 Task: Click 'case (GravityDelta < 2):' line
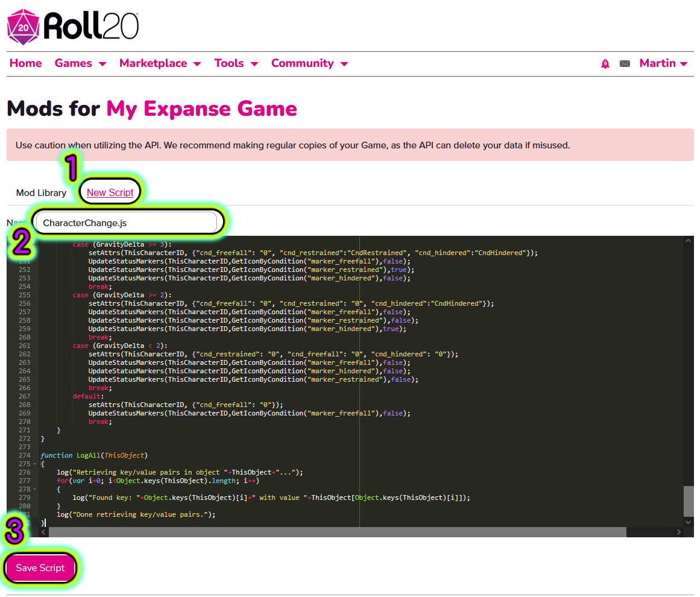click(x=120, y=346)
